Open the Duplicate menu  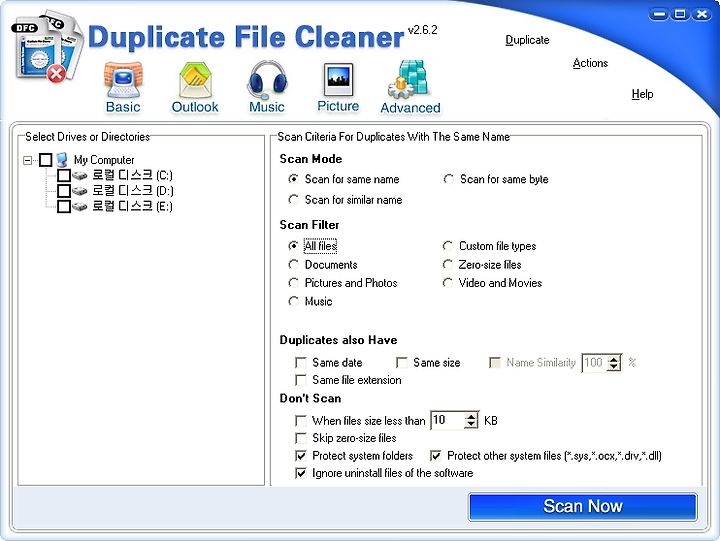[x=527, y=40]
